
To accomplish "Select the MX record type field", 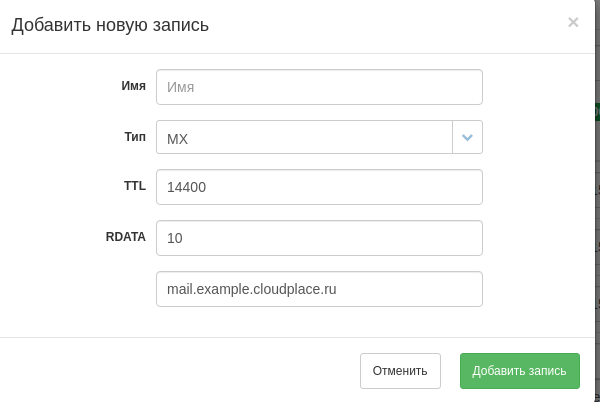I will [304, 137].
